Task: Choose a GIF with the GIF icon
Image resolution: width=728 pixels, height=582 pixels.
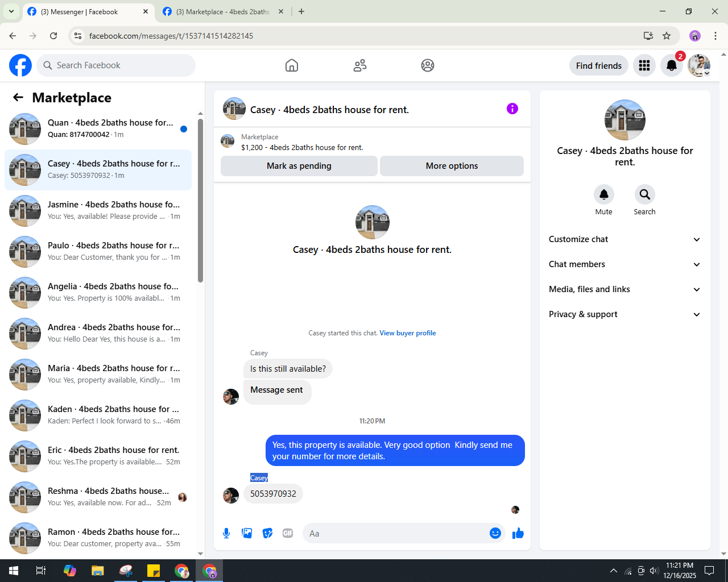Action: [288, 533]
